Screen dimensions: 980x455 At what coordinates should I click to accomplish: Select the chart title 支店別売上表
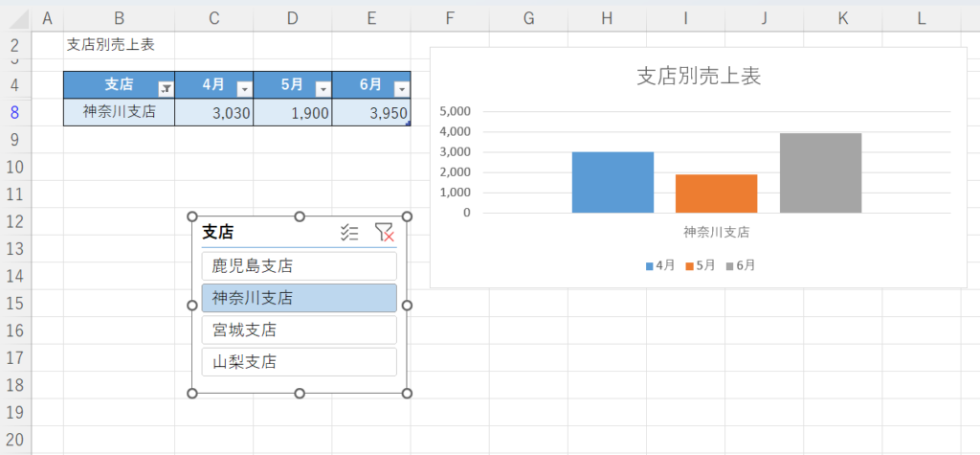[699, 77]
